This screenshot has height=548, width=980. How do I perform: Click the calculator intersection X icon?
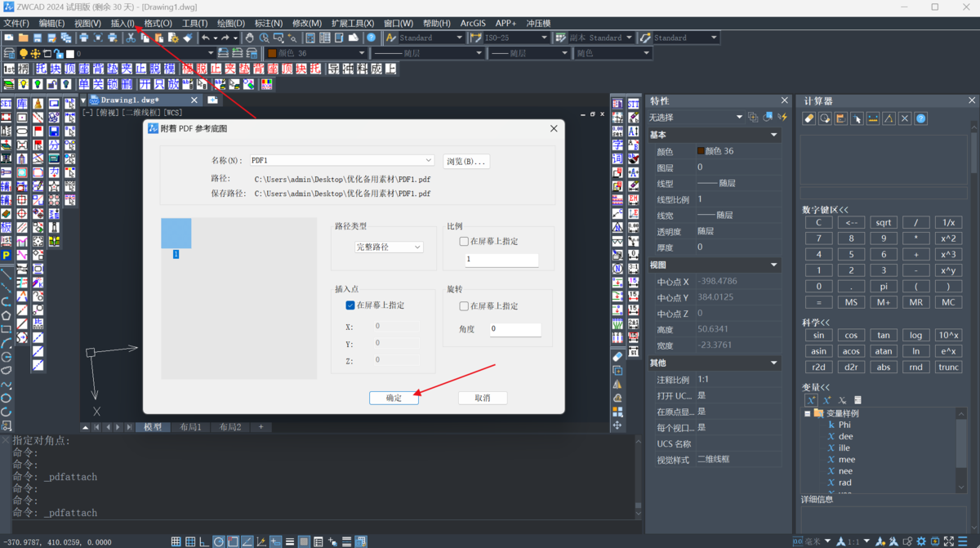pyautogui.click(x=905, y=118)
